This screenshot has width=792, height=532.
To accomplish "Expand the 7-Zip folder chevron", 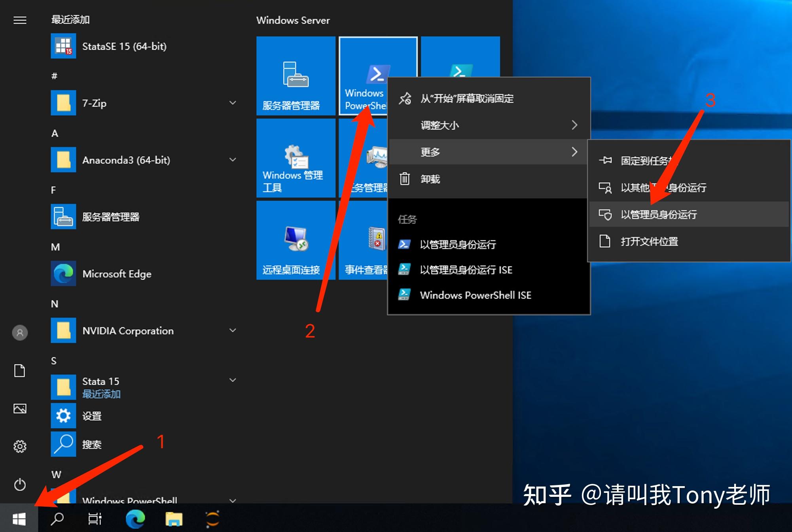I will 233,103.
